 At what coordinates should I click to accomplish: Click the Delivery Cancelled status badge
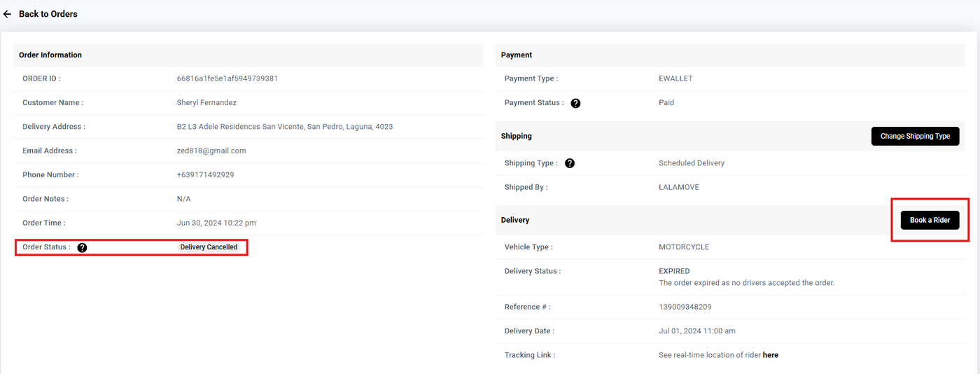(209, 247)
